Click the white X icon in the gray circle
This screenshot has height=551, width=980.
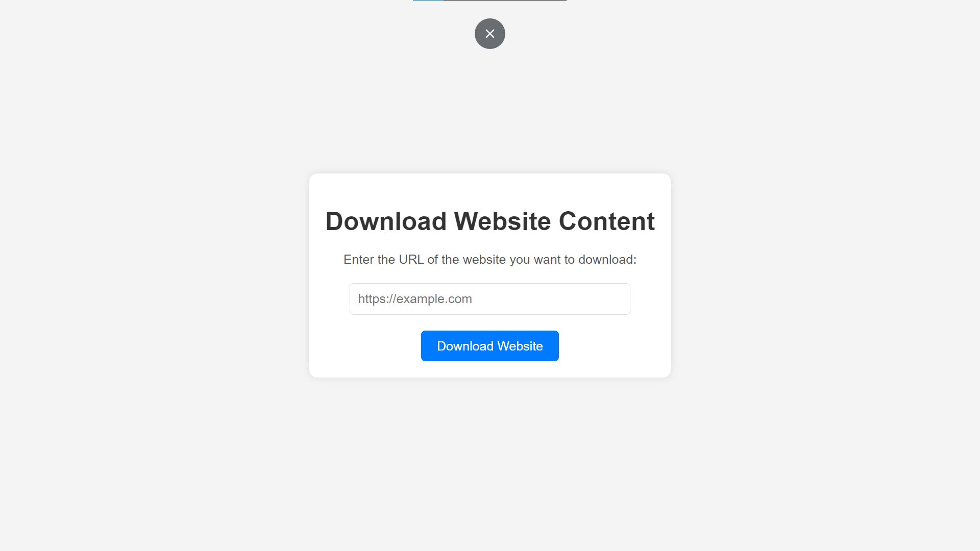click(490, 34)
